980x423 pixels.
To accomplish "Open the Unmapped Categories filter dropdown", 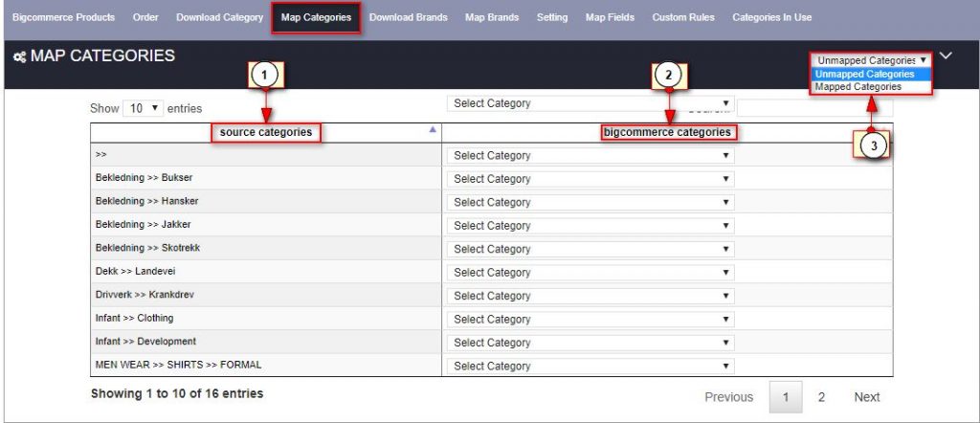I will click(872, 60).
